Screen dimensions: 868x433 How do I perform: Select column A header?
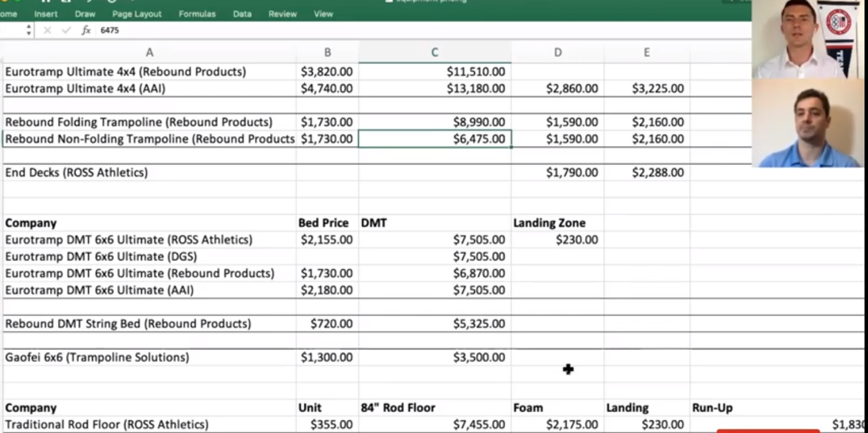click(x=149, y=52)
